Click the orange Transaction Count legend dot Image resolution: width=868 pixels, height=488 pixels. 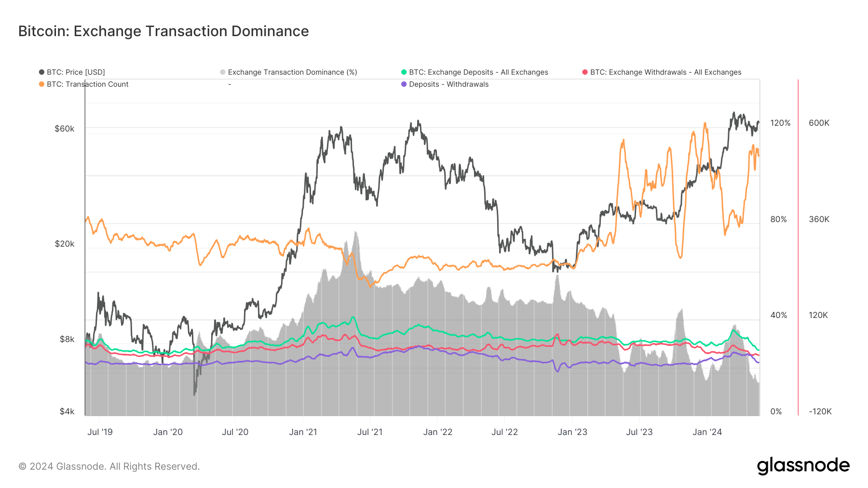tap(41, 84)
